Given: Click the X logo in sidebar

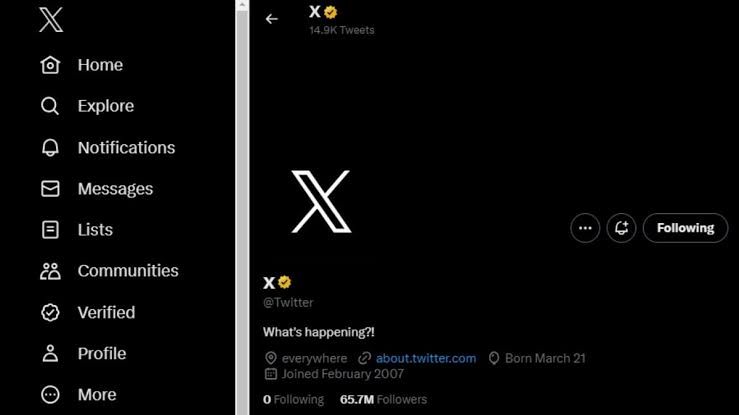Looking at the screenshot, I should (51, 20).
